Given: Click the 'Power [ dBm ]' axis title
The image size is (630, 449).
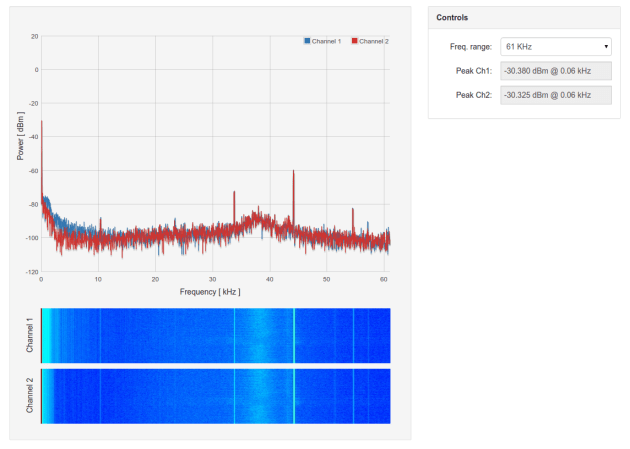Looking at the screenshot, I should 20,136.
